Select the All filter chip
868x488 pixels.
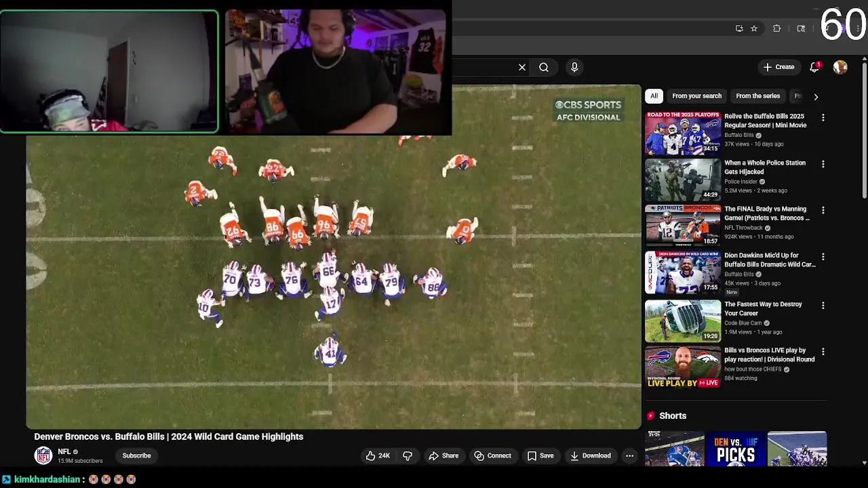654,96
